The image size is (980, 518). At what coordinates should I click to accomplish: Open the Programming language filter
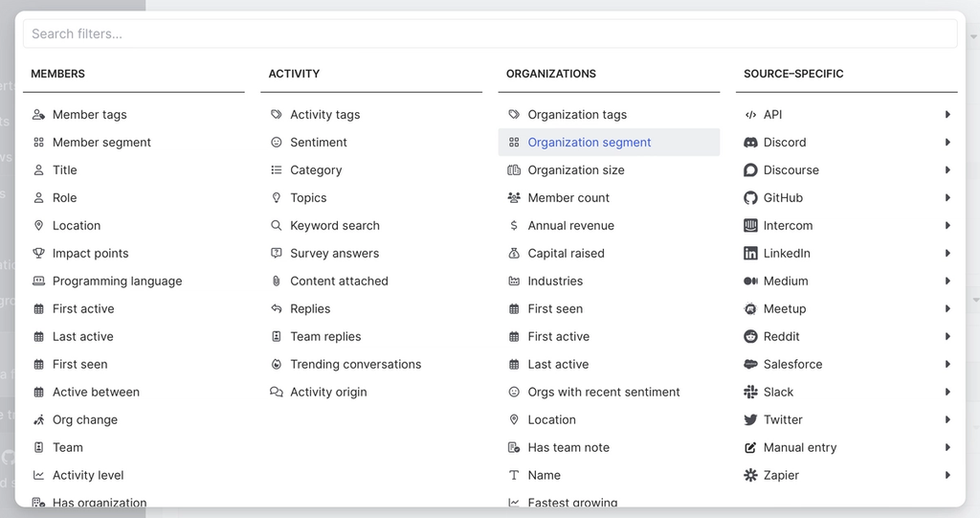click(117, 282)
